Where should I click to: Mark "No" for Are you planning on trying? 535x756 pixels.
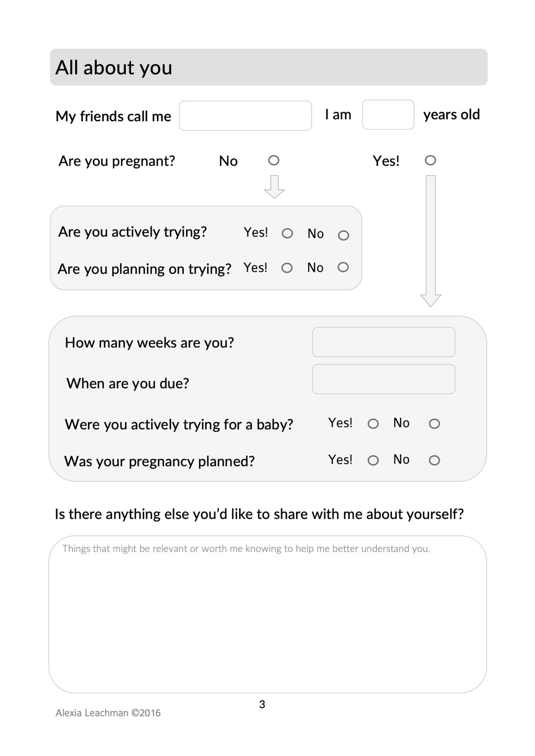click(343, 267)
